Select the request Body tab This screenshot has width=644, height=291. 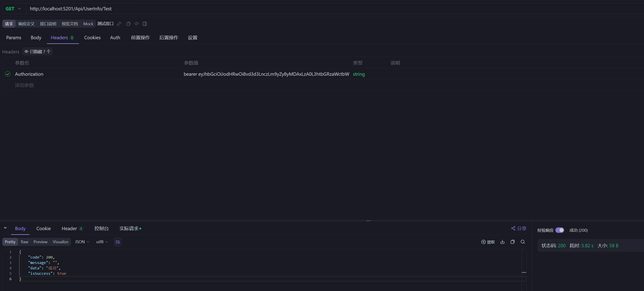[x=36, y=37]
